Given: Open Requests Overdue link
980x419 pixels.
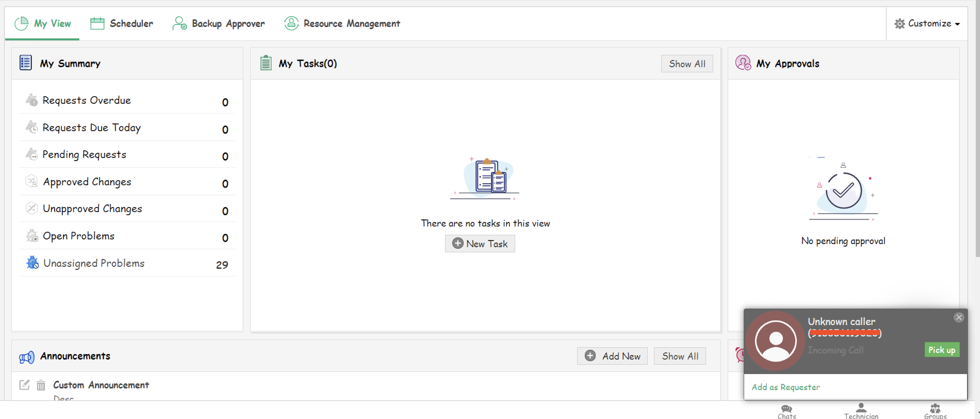Looking at the screenshot, I should tap(87, 100).
